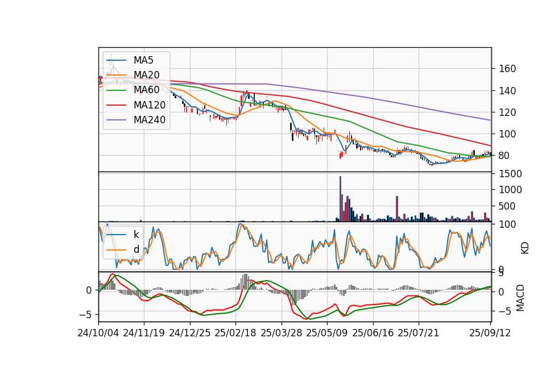Image resolution: width=546 pixels, height=392 pixels.
Task: Click the 25/02/18 date axis label
Action: tap(235, 333)
